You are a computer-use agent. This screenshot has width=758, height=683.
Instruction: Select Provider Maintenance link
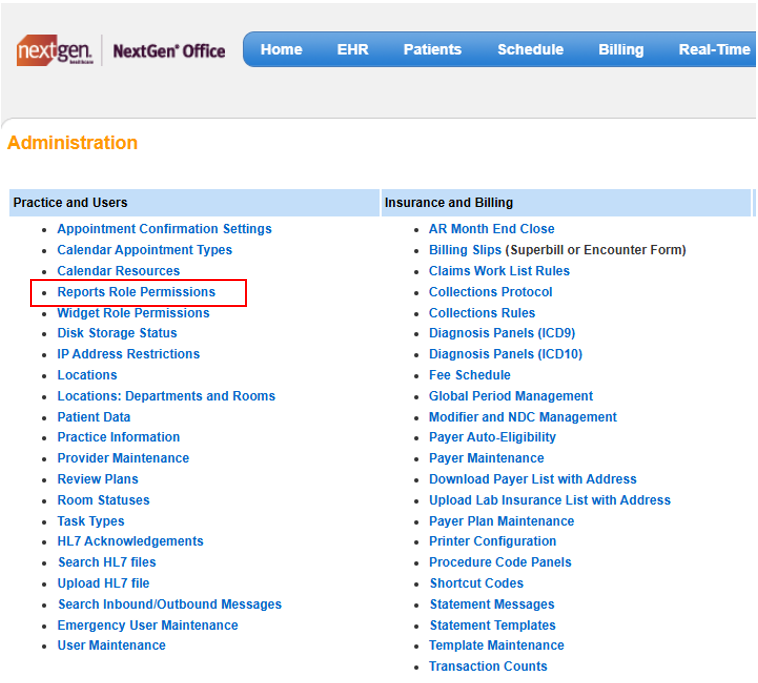[123, 458]
